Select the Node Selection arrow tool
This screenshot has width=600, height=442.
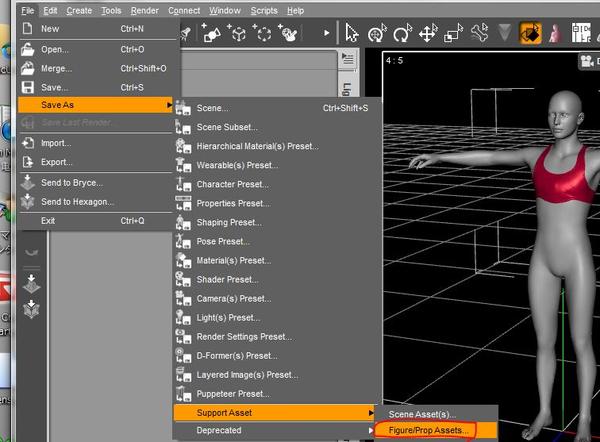352,33
